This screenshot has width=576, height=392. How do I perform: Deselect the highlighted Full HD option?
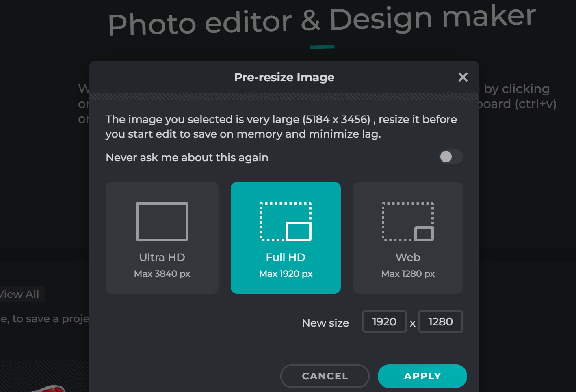coord(286,237)
